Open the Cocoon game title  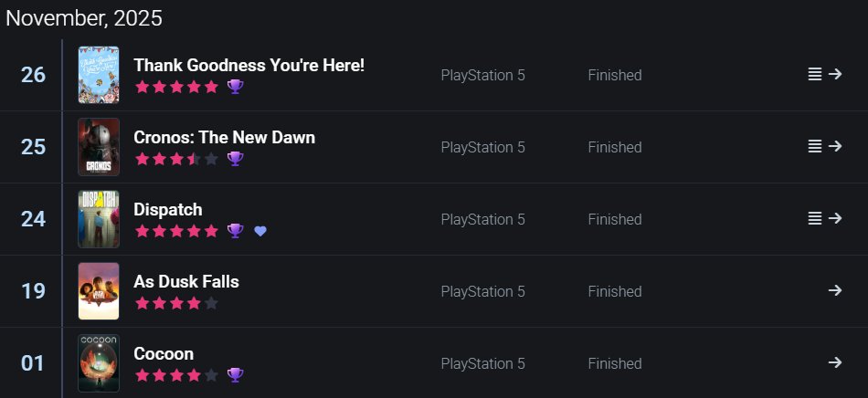pyautogui.click(x=164, y=354)
